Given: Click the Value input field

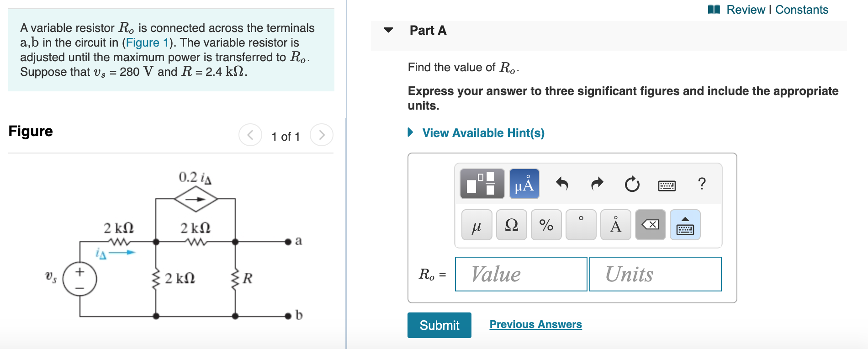Looking at the screenshot, I should 520,274.
